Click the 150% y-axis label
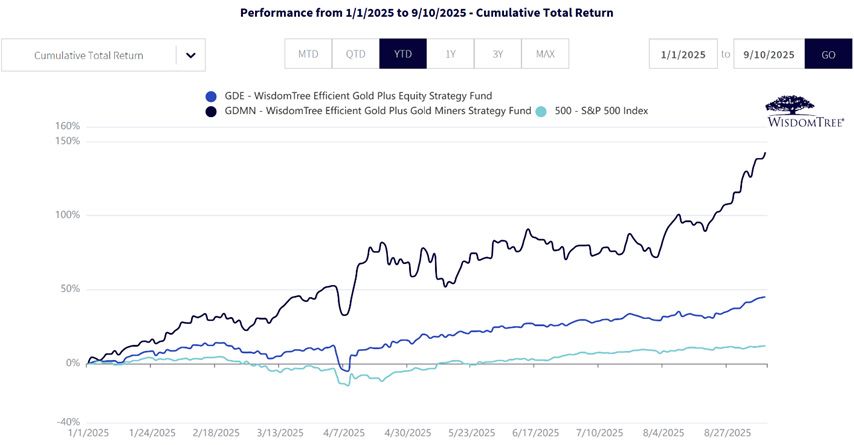854x445 pixels. tap(68, 141)
